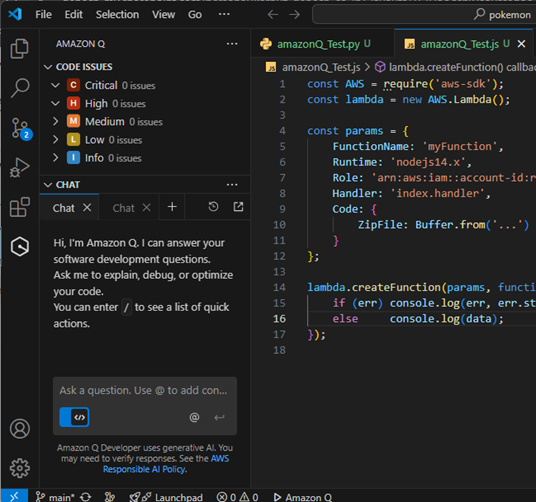
Task: Close the first Chat tab
Action: (87, 207)
